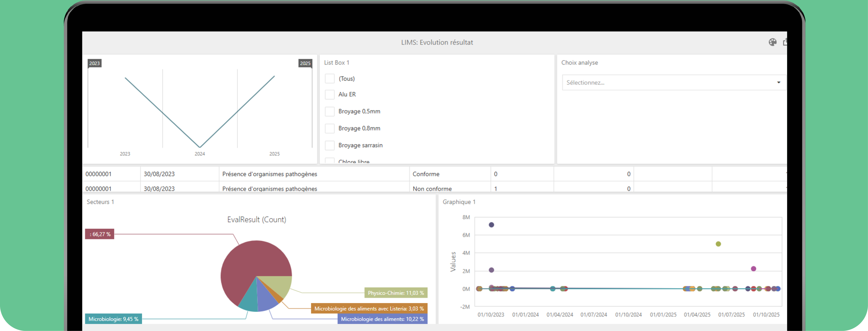Select the pie slice labeled 66,27 %
This screenshot has height=331, width=868.
click(100, 234)
